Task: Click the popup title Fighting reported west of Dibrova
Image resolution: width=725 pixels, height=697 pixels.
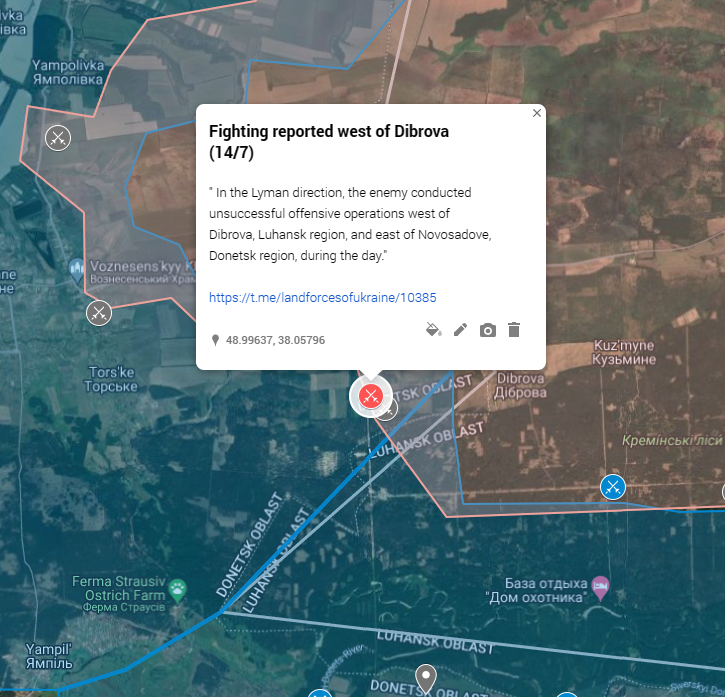Action: point(329,142)
